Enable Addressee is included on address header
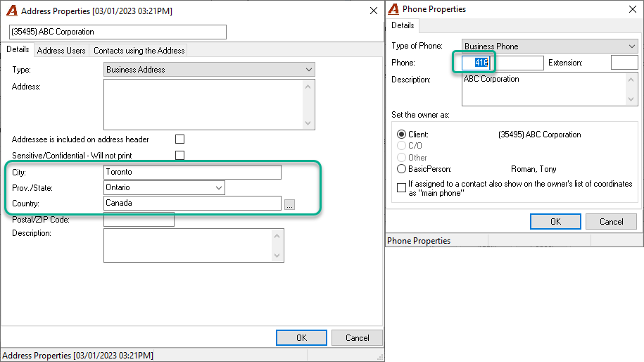This screenshot has width=644, height=362. [x=179, y=139]
